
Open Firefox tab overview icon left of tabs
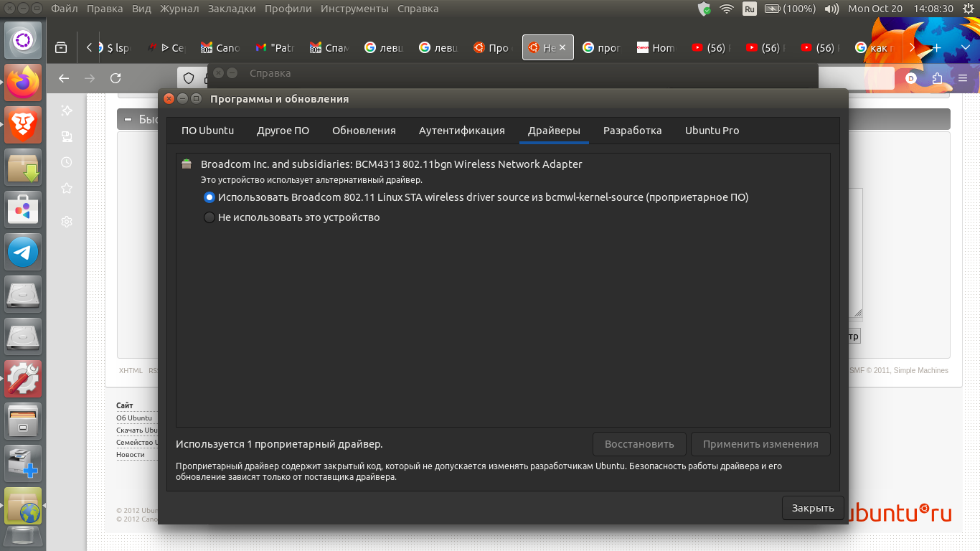click(x=61, y=48)
